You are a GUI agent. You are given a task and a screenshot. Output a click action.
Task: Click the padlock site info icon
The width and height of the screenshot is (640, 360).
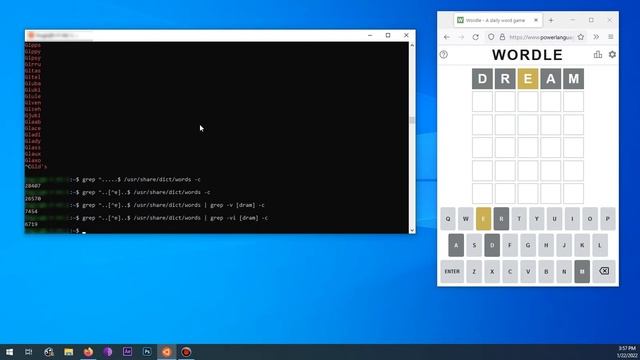coord(502,37)
